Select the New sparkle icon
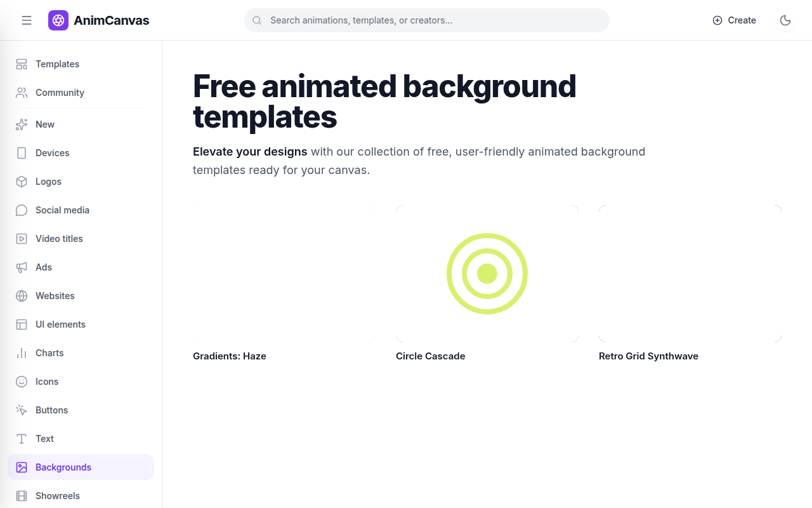This screenshot has width=812, height=508. point(22,124)
